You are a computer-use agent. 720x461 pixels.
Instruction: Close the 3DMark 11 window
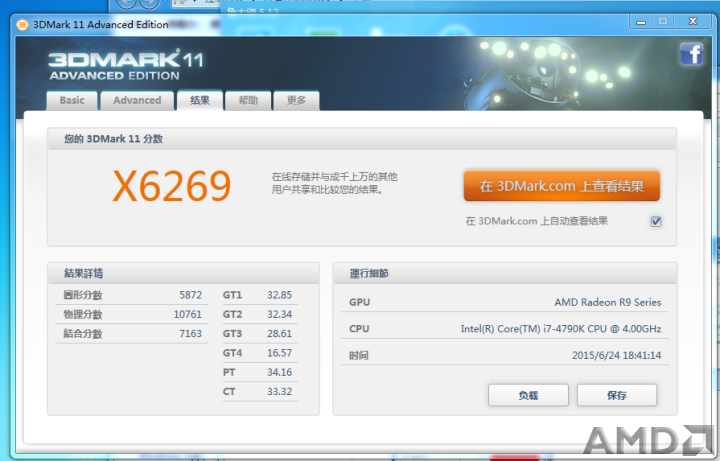tap(693, 22)
